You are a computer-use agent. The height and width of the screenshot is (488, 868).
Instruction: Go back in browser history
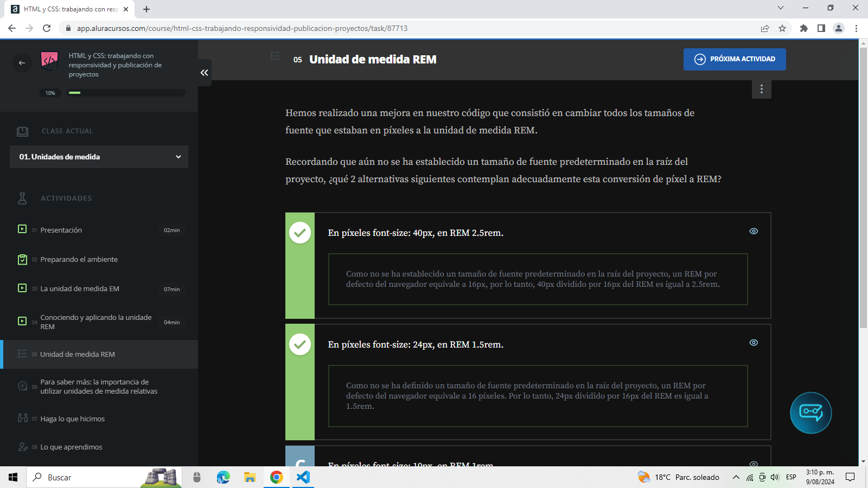tap(12, 28)
